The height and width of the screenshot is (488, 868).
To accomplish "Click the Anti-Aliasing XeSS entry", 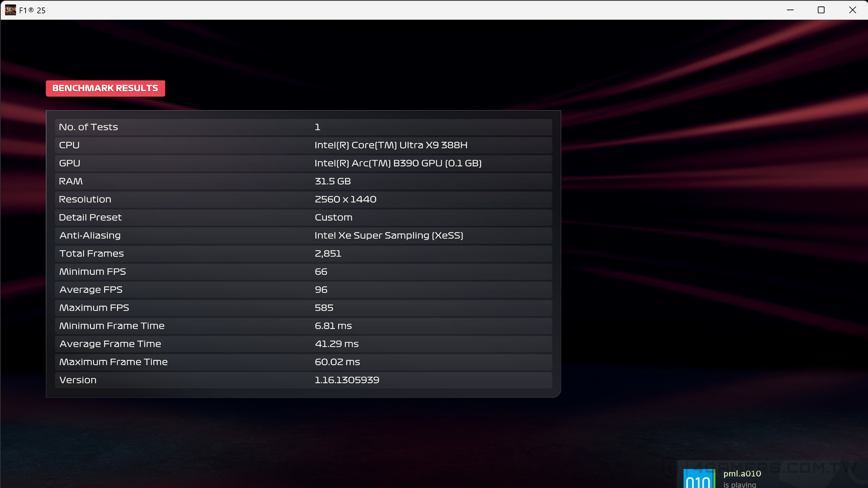I will [x=389, y=235].
